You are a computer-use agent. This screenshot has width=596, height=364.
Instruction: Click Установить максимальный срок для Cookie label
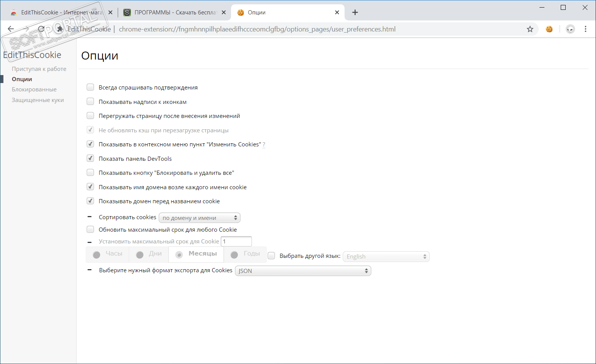tap(159, 242)
